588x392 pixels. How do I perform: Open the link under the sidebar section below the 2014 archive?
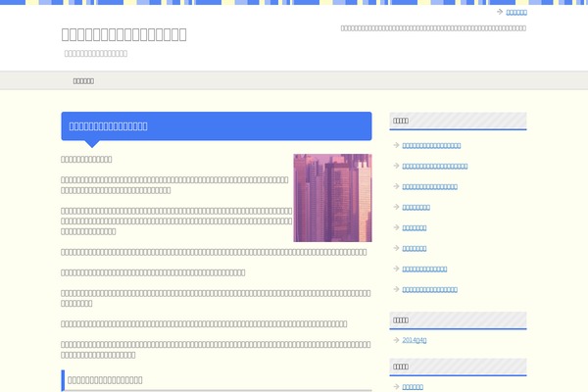(413, 387)
